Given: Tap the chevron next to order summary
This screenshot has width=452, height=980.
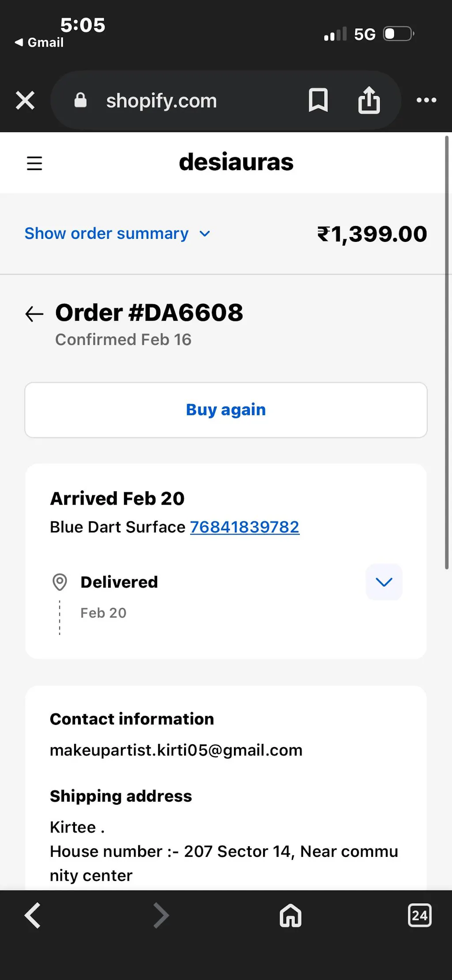Looking at the screenshot, I should (x=205, y=234).
